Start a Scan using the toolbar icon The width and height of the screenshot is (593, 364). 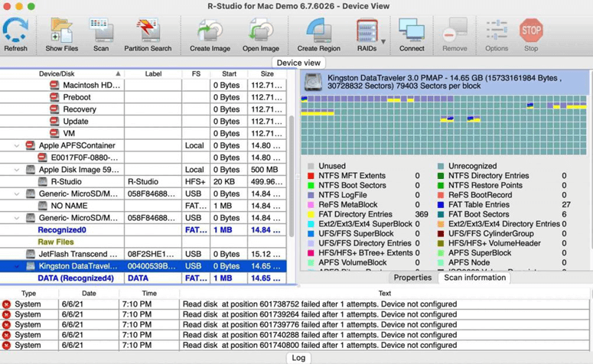pos(101,31)
